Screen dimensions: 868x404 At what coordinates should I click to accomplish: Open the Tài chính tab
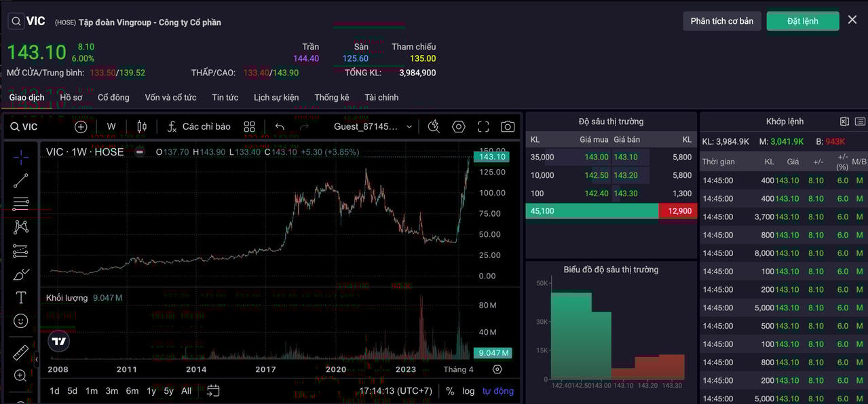tap(381, 97)
